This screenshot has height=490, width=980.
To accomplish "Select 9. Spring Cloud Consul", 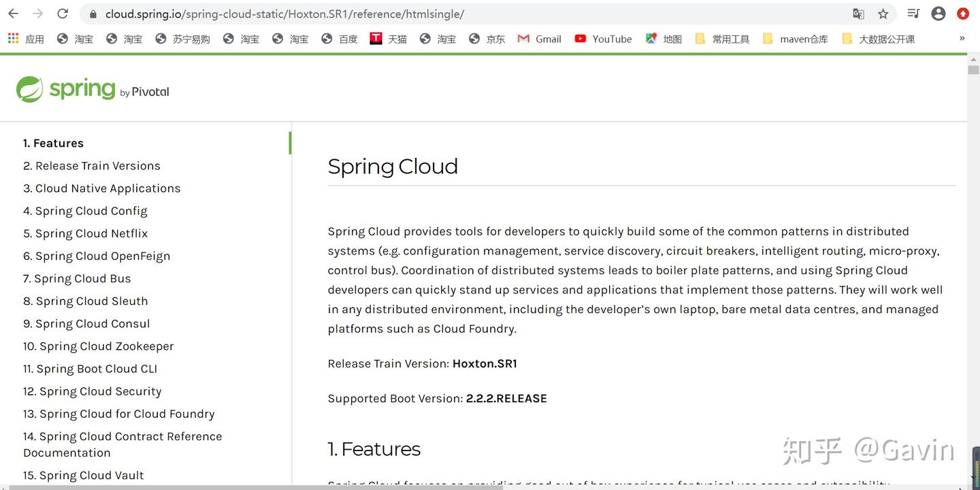I will [86, 323].
